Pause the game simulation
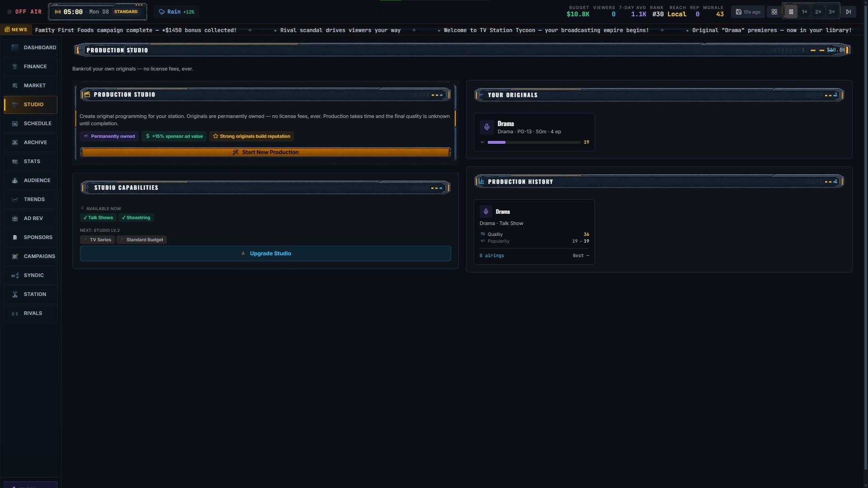 pos(791,12)
